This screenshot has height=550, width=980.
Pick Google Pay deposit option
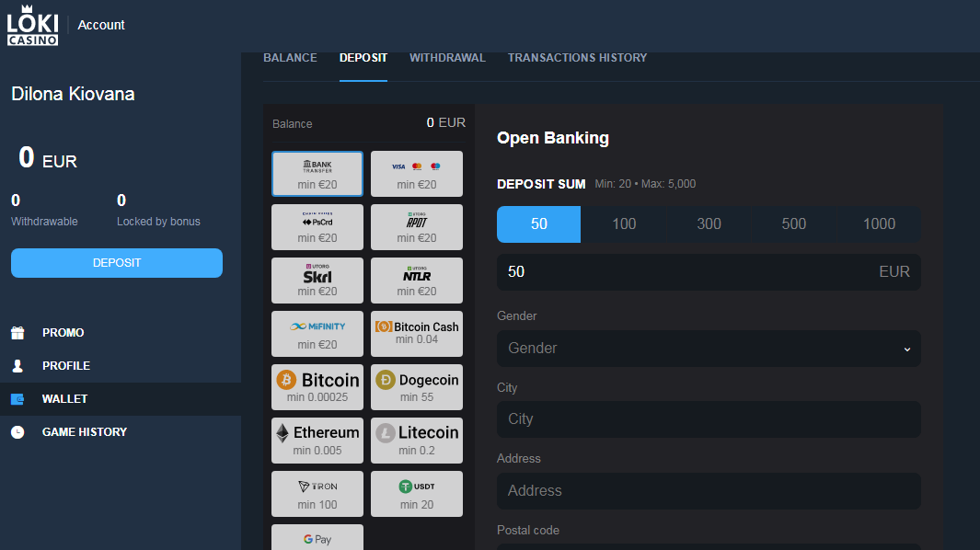pos(317,538)
